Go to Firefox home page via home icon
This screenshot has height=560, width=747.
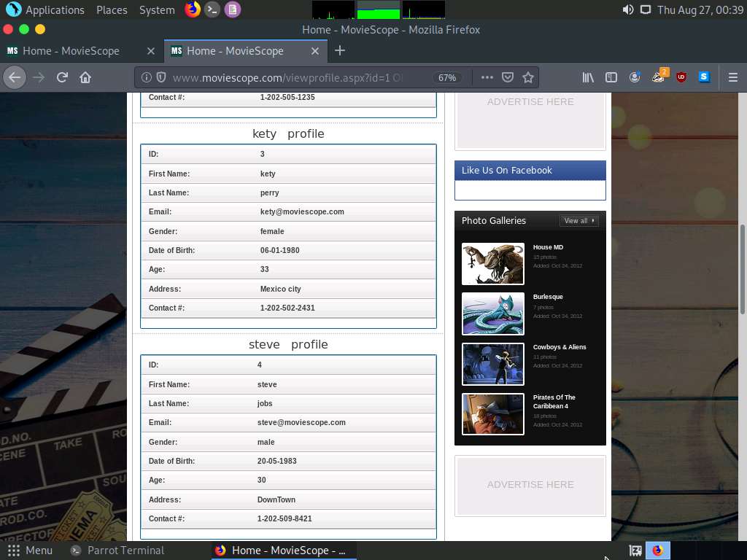(86, 77)
